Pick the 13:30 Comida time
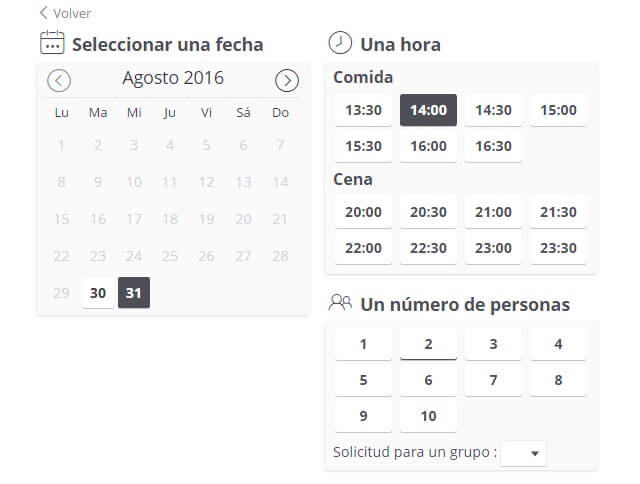Image resolution: width=640 pixels, height=484 pixels. 363,110
